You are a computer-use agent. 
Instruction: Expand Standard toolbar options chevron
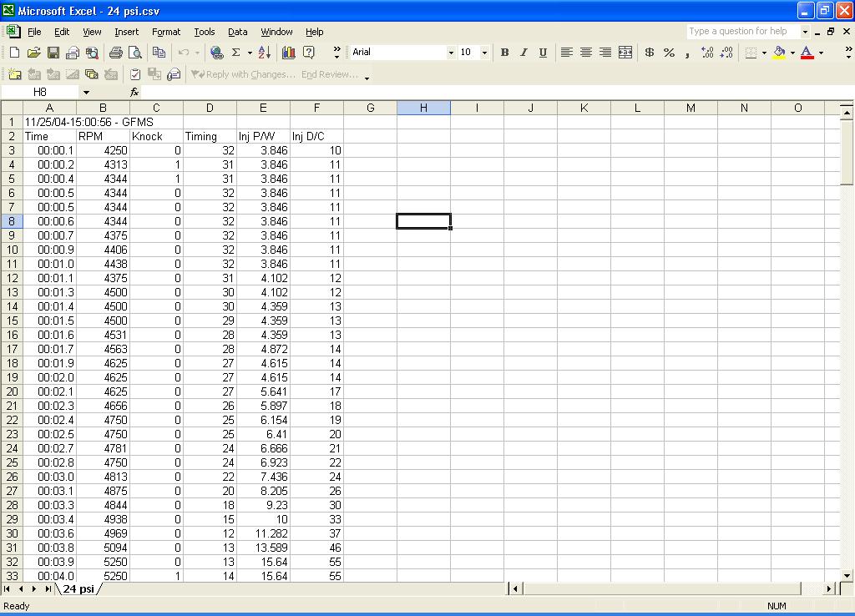point(336,53)
